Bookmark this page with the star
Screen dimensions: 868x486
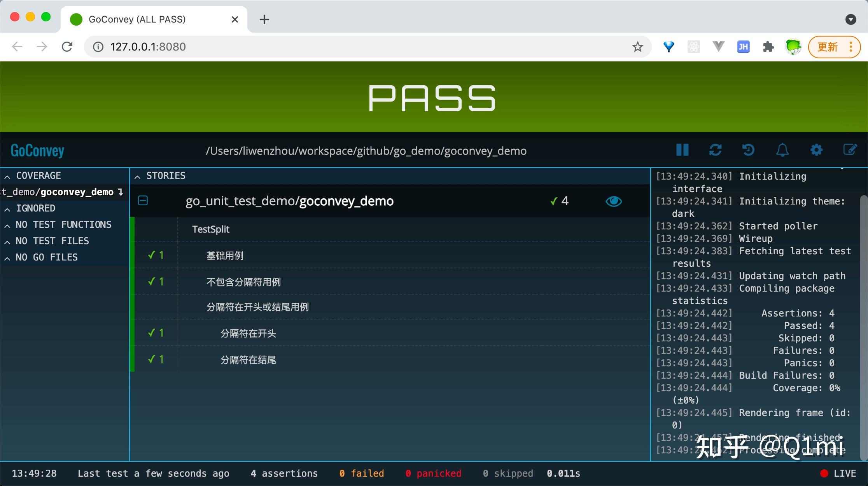637,47
